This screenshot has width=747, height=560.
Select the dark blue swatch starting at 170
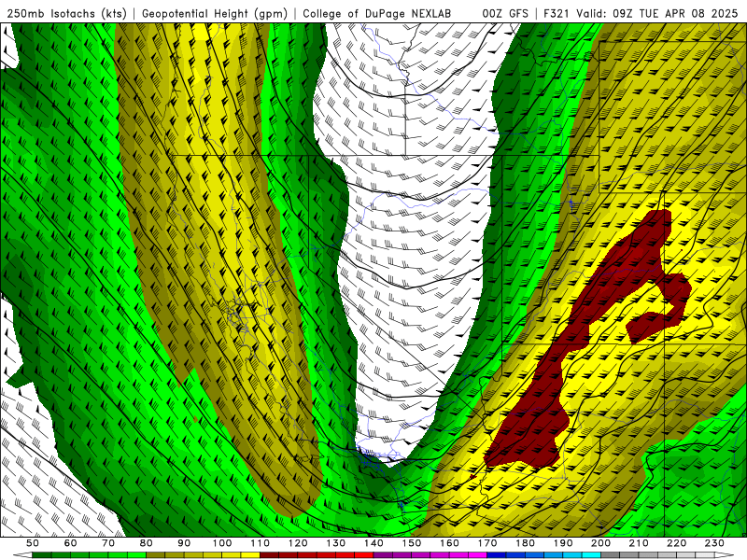pyautogui.click(x=497, y=555)
